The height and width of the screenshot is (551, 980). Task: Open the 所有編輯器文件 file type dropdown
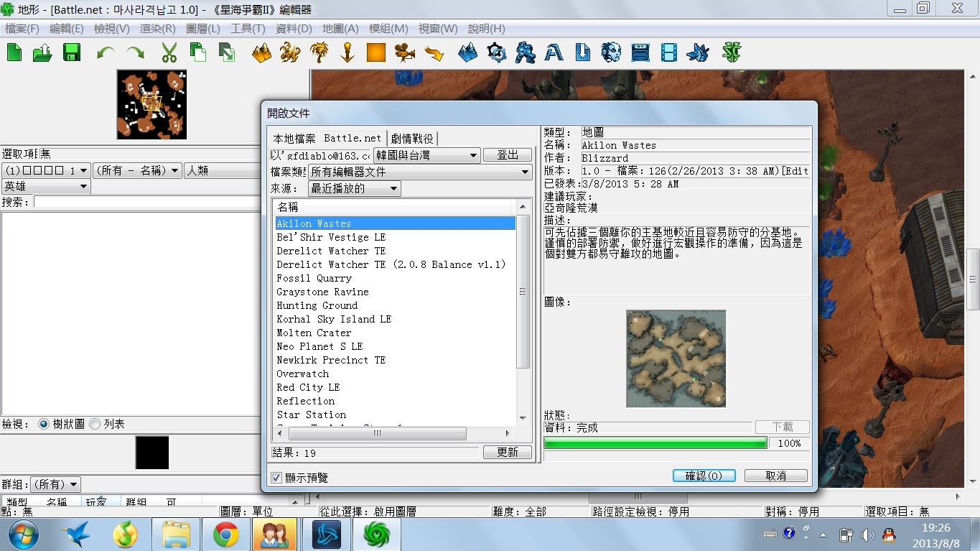point(420,172)
